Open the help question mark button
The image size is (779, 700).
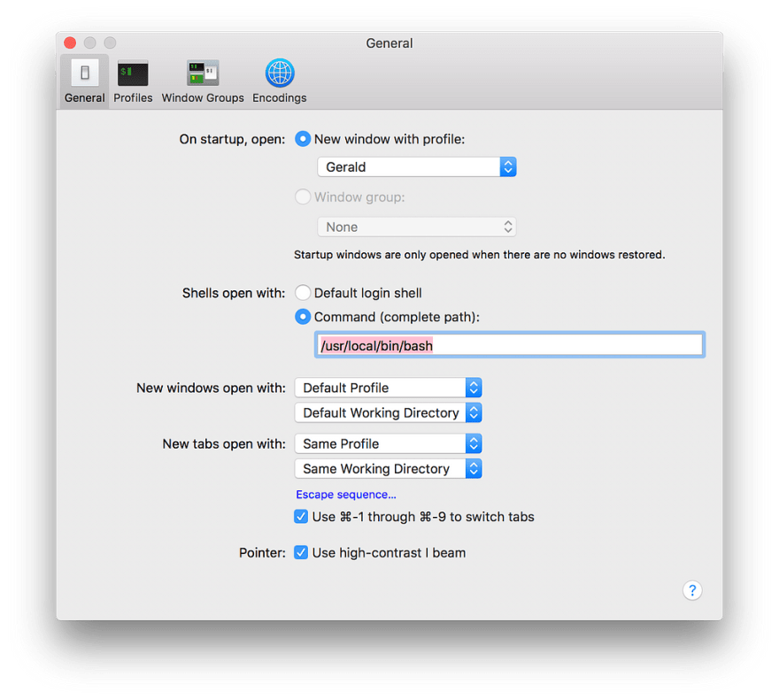tap(692, 590)
